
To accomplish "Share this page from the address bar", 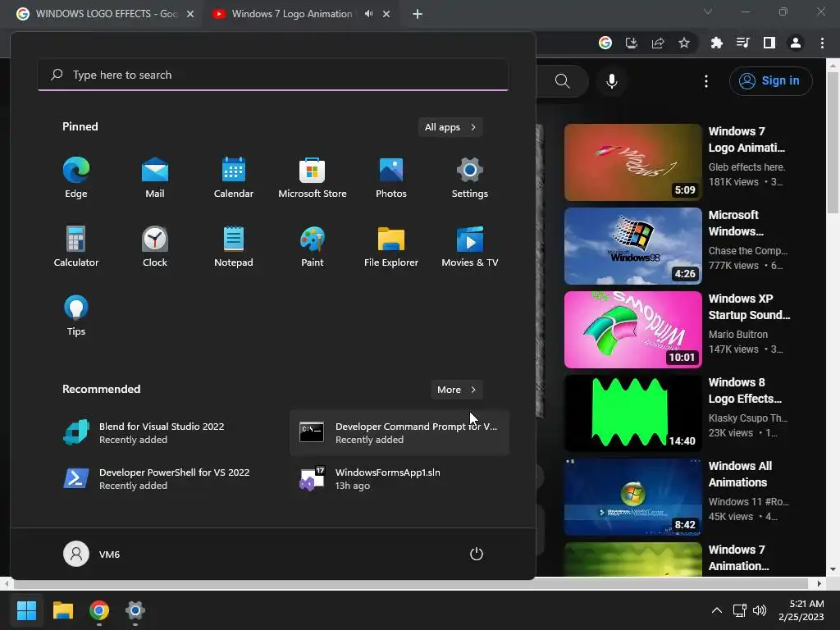I will tap(658, 43).
